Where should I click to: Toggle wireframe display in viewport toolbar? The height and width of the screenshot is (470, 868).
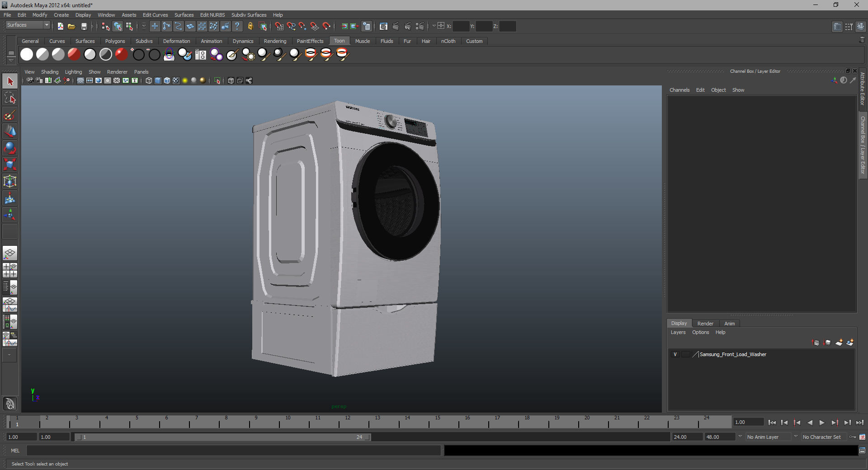[149, 80]
